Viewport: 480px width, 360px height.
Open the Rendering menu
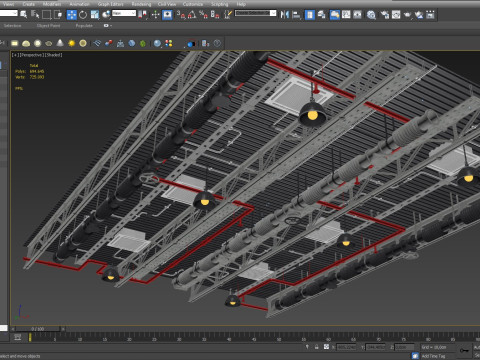(141, 4)
